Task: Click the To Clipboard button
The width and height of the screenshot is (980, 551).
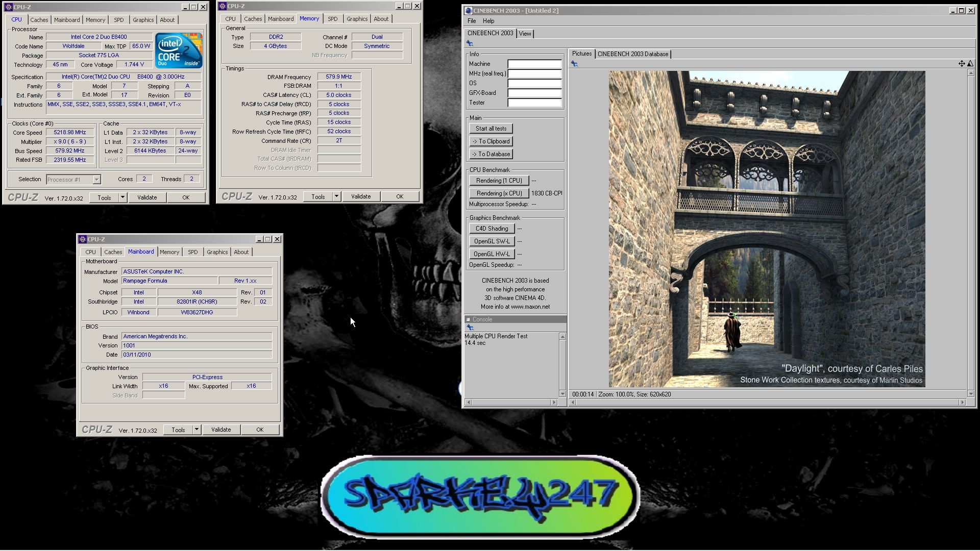Action: (491, 141)
